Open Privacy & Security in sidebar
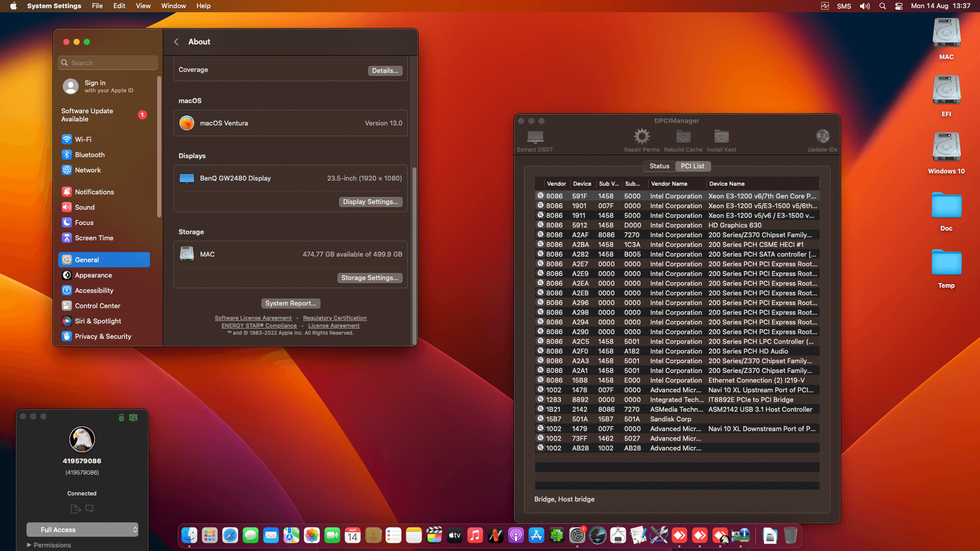Viewport: 980px width, 551px height. [x=104, y=336]
